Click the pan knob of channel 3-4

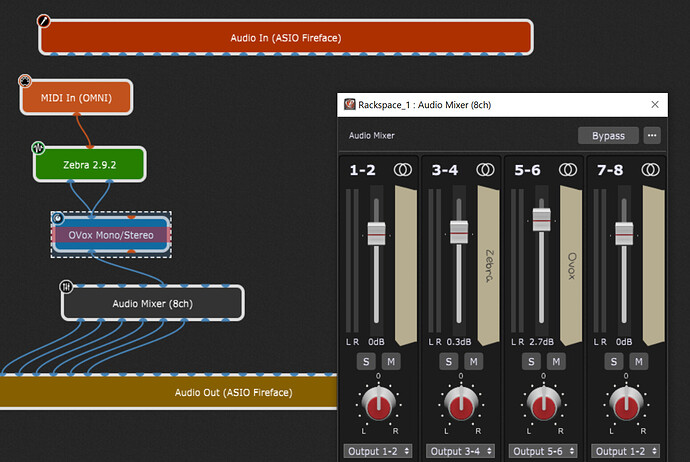point(461,403)
